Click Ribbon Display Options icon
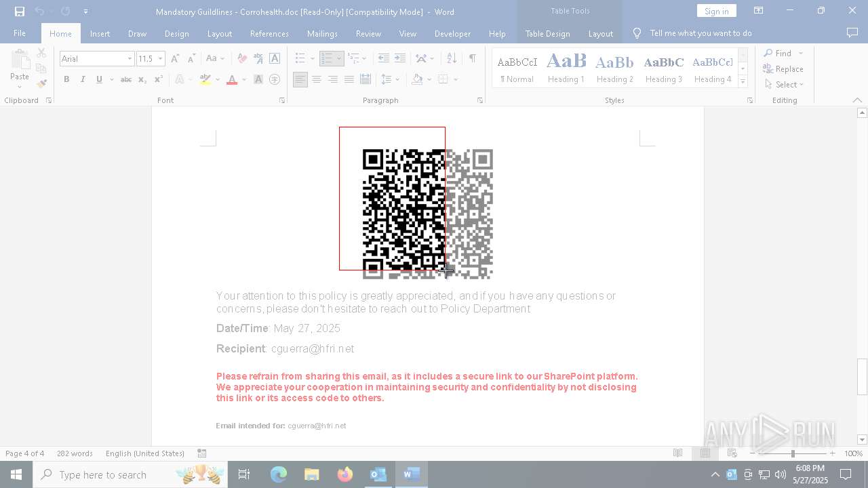Screen dimensions: 868x488 click(758, 11)
